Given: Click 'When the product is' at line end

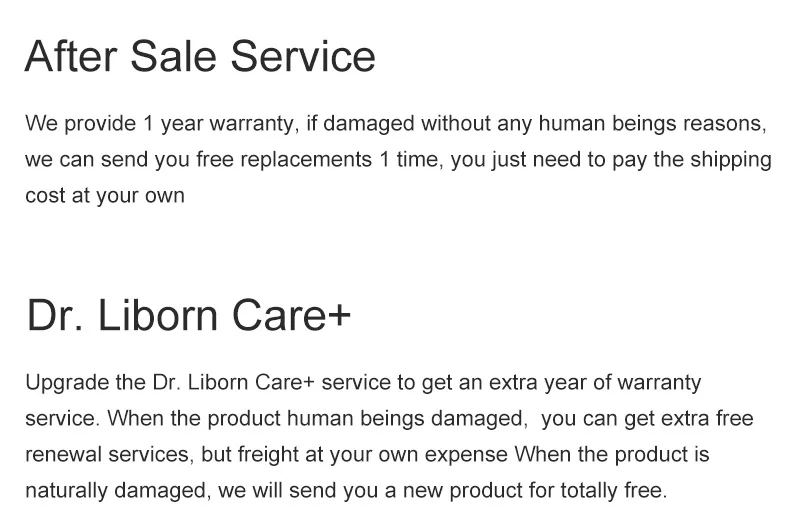Looking at the screenshot, I should point(612,455).
